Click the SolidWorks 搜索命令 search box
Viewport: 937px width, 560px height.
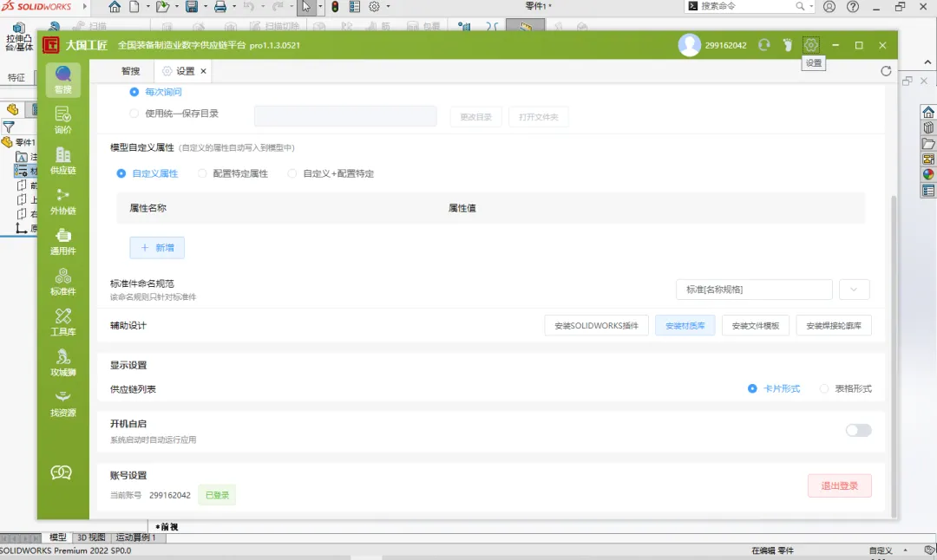(x=749, y=7)
